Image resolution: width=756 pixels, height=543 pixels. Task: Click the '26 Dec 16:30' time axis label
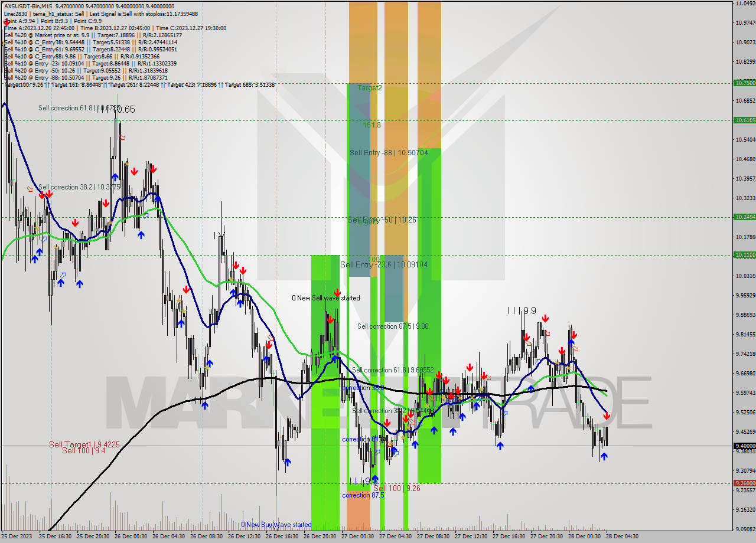coord(282,537)
